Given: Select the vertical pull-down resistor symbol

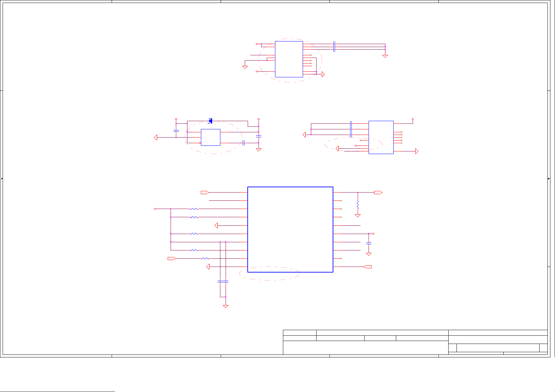Looking at the screenshot, I should pos(357,205).
